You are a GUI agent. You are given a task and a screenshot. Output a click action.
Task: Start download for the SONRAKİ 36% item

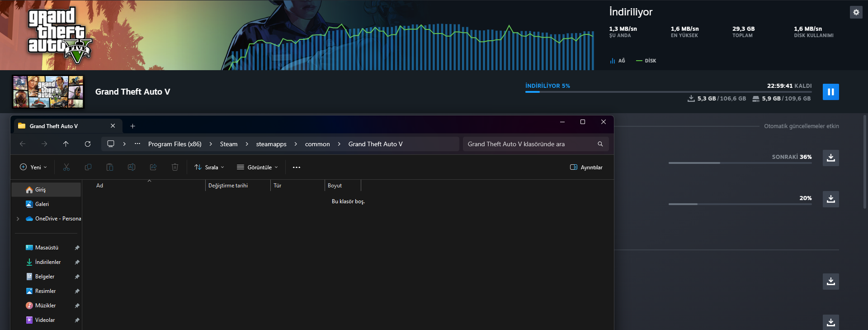click(830, 158)
